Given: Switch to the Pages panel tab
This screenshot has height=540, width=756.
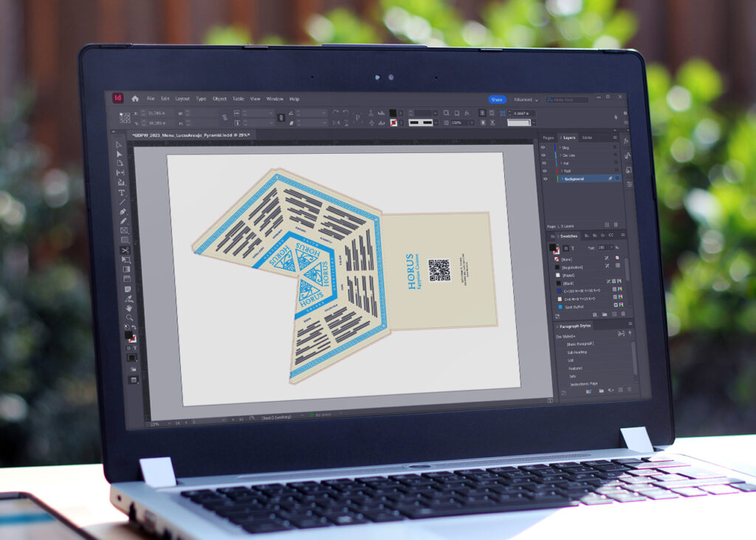Looking at the screenshot, I should tap(548, 137).
